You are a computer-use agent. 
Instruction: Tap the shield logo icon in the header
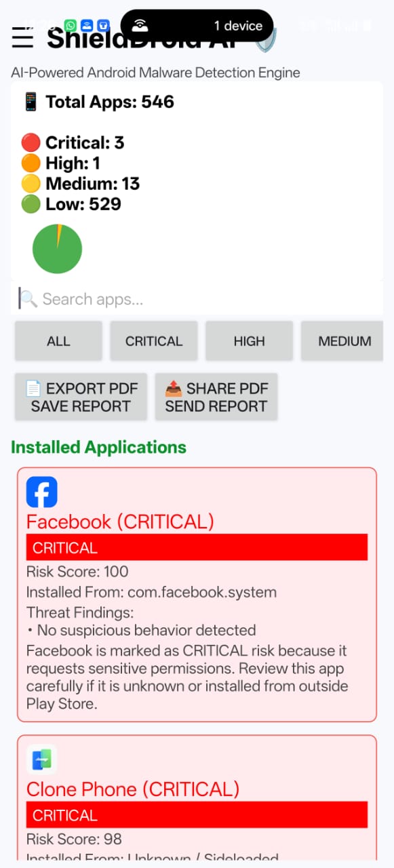point(266,39)
